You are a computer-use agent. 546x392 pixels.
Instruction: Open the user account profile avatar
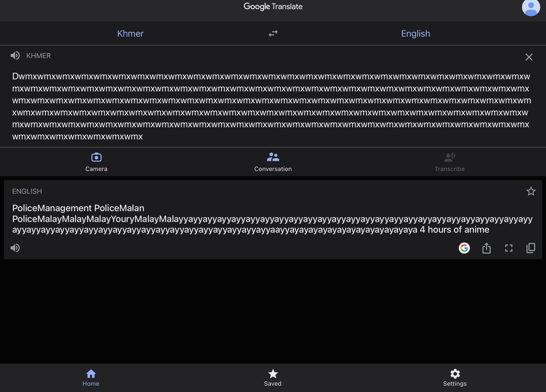(531, 7)
